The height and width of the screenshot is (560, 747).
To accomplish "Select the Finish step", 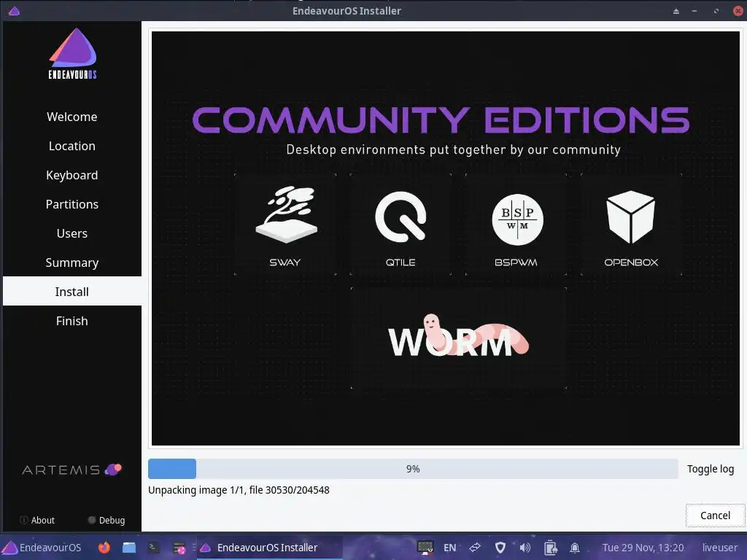I will (x=72, y=321).
